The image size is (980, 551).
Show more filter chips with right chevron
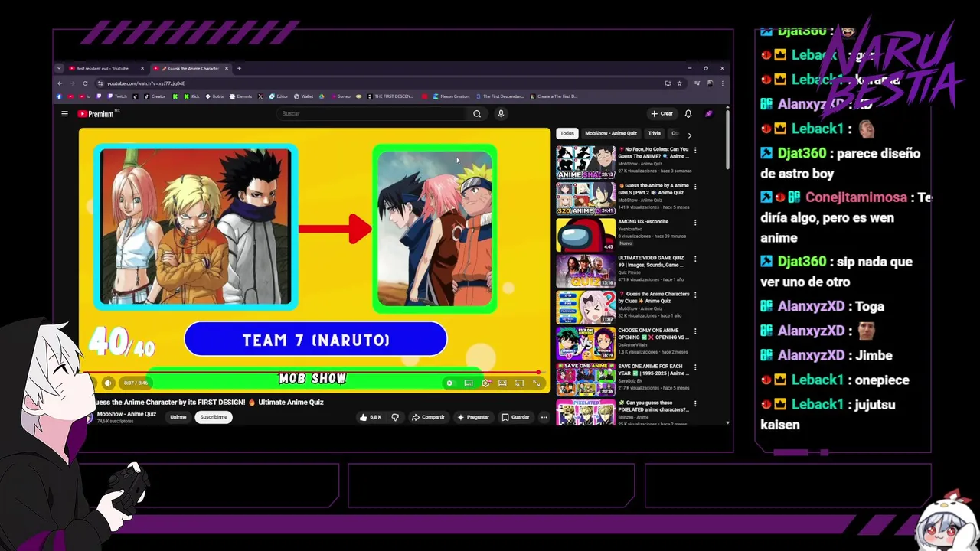click(689, 135)
